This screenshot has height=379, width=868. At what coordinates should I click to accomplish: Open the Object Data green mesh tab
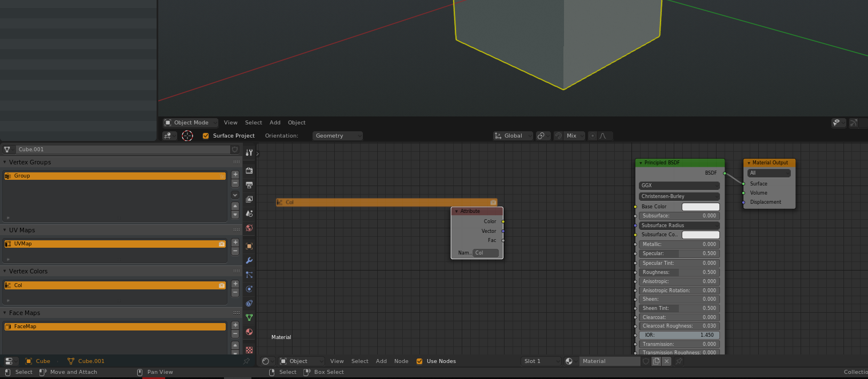[249, 317]
